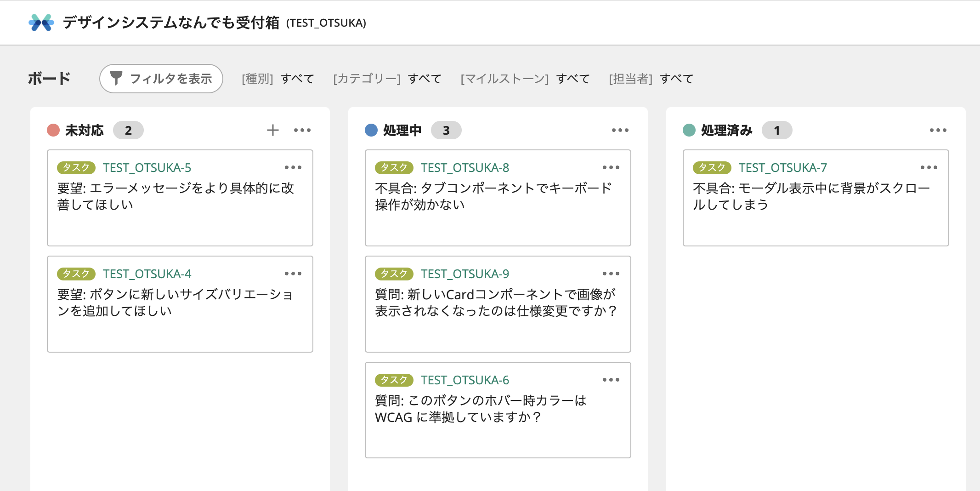980x491 pixels.
Task: Open three-dot menu on TEST_OTSUKA-4 card
Action: (293, 274)
